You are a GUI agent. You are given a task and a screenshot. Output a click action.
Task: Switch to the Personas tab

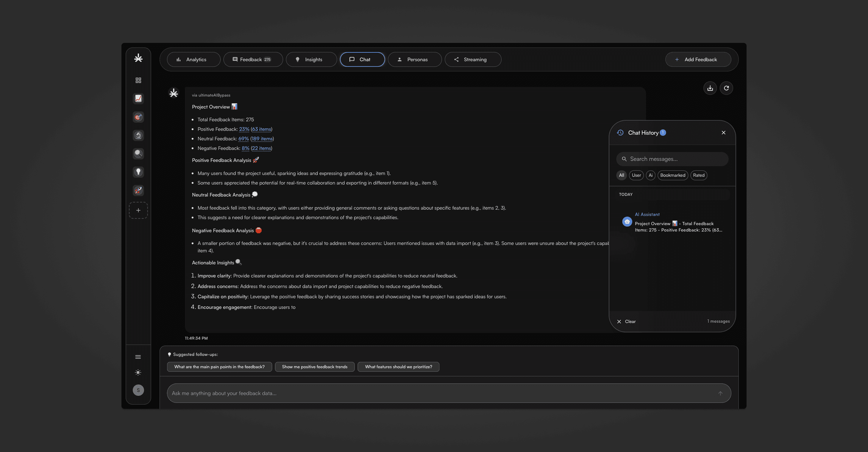pos(414,59)
